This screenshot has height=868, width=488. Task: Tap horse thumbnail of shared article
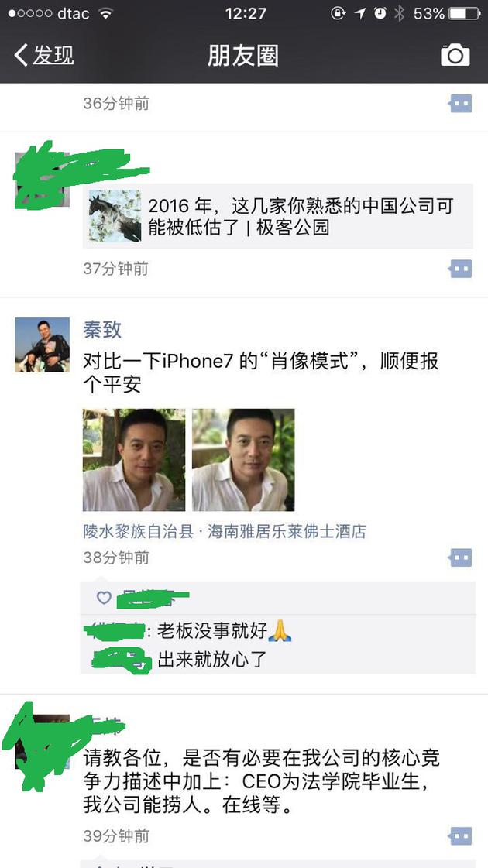tap(115, 216)
